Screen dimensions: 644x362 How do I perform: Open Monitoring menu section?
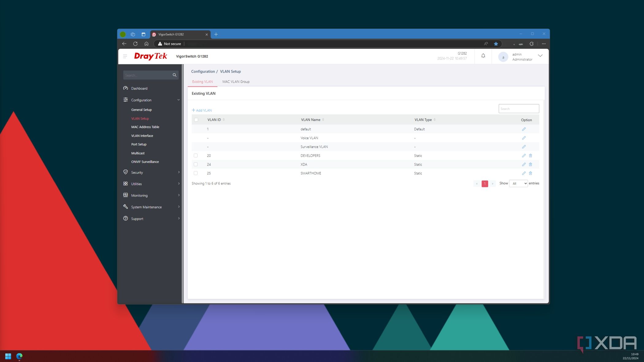[139, 195]
